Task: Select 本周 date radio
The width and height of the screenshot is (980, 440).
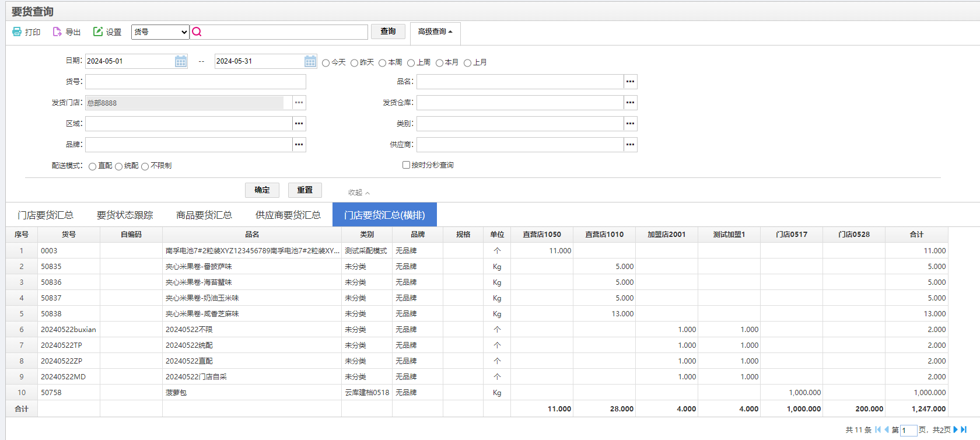Action: point(383,63)
